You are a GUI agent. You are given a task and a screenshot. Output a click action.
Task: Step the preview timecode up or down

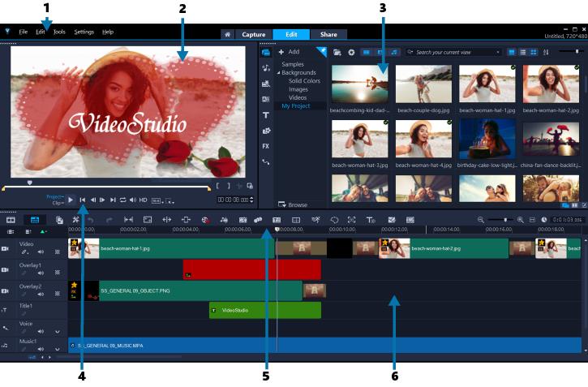(251, 200)
